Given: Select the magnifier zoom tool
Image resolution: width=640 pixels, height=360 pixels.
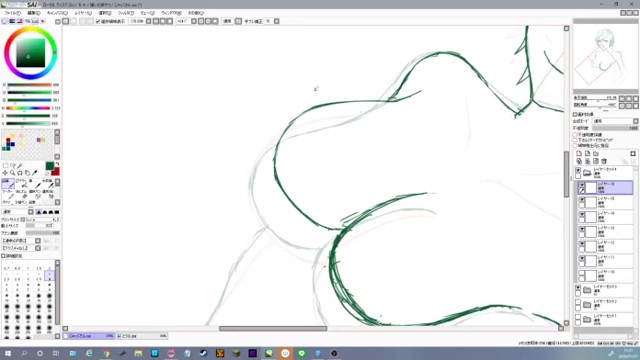Looking at the screenshot, I should (x=12, y=173).
